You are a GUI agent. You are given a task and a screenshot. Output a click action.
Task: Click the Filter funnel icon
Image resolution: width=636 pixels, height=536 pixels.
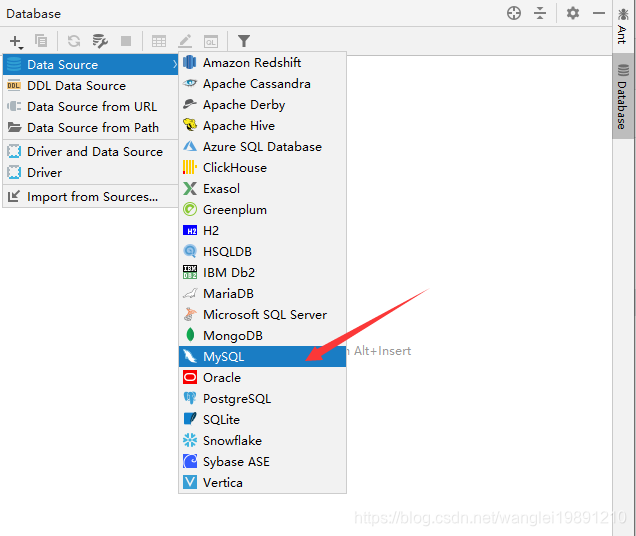coord(244,41)
